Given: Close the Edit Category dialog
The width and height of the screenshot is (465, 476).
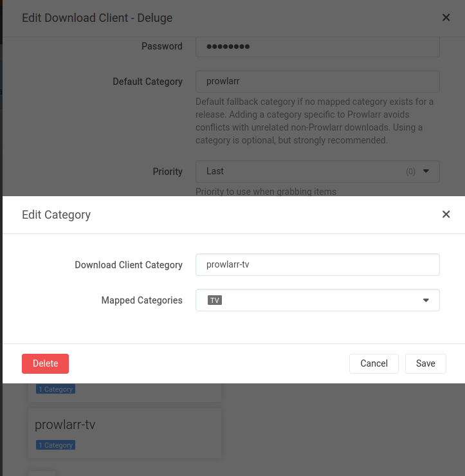Looking at the screenshot, I should point(446,214).
